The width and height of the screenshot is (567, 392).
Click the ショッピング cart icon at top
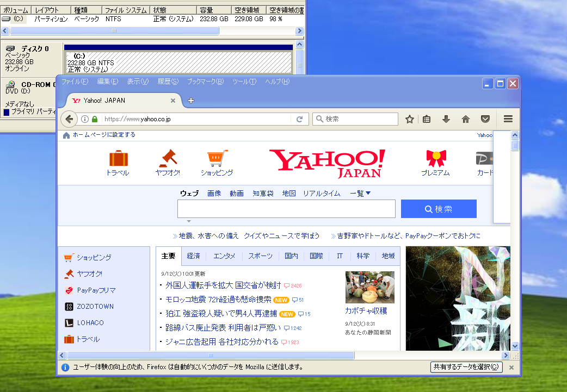217,158
